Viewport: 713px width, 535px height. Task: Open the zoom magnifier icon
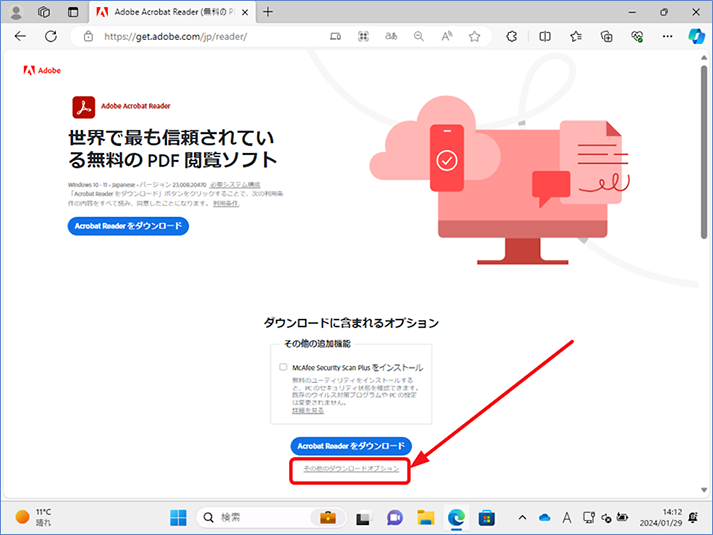419,36
